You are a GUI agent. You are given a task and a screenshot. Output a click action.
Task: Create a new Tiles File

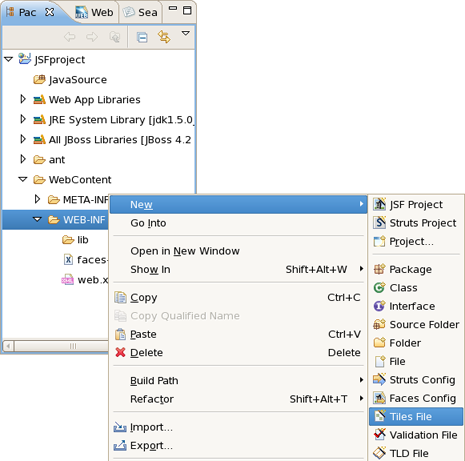(x=416, y=416)
